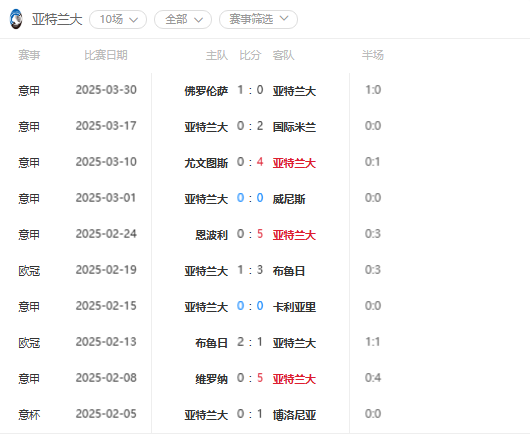Click the 比赛日期 column header
530x443 pixels.
click(106, 55)
